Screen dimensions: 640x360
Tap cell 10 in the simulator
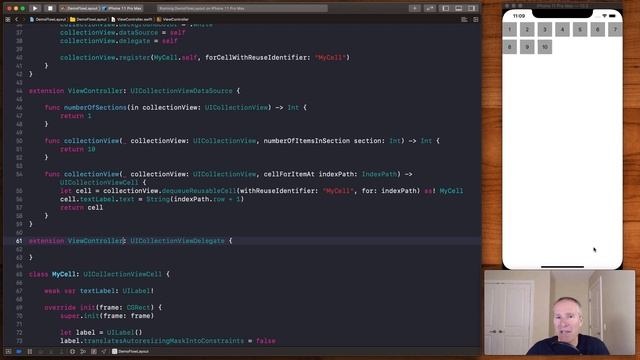click(x=544, y=47)
